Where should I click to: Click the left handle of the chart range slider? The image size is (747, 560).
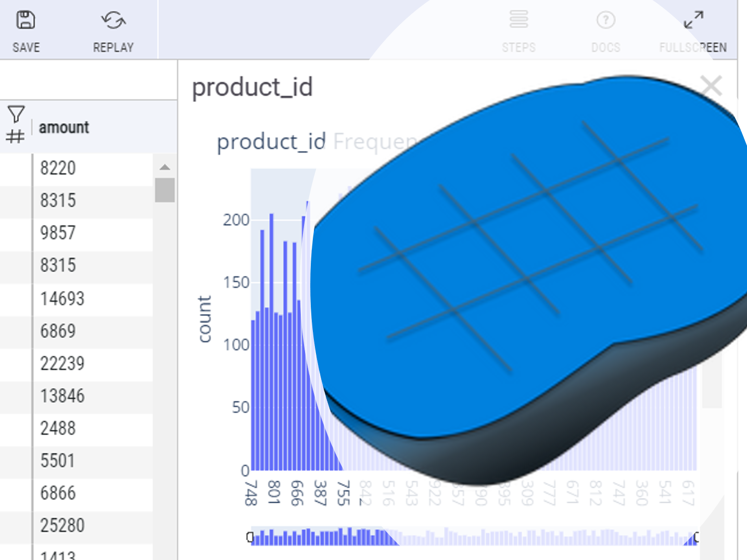point(250,537)
